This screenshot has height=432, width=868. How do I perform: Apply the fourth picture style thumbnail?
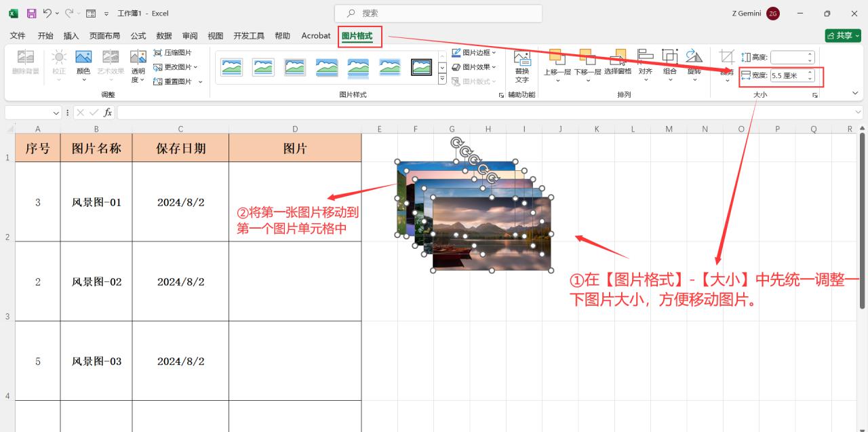327,67
